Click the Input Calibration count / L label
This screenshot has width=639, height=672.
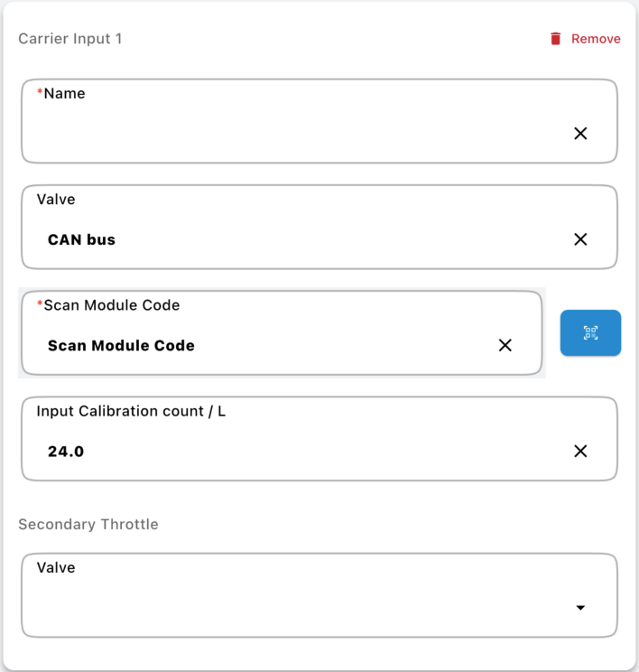pyautogui.click(x=131, y=411)
